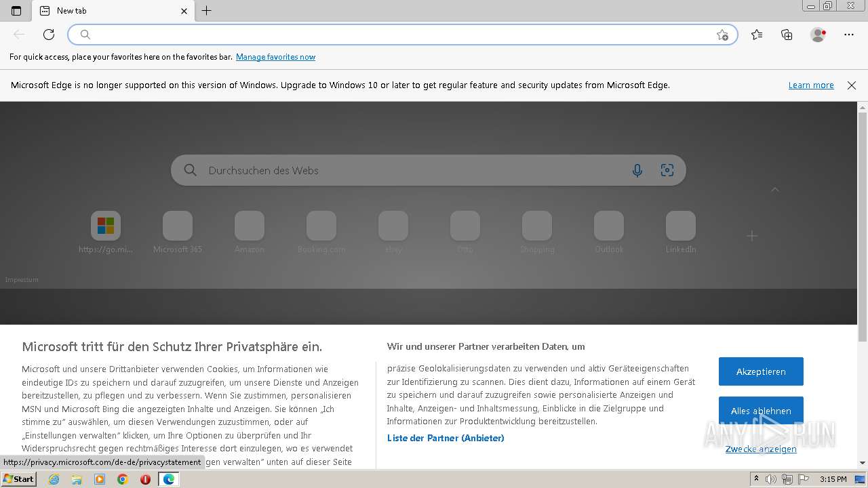
Task: Open the go.microsoft quick link tile
Action: tap(106, 232)
